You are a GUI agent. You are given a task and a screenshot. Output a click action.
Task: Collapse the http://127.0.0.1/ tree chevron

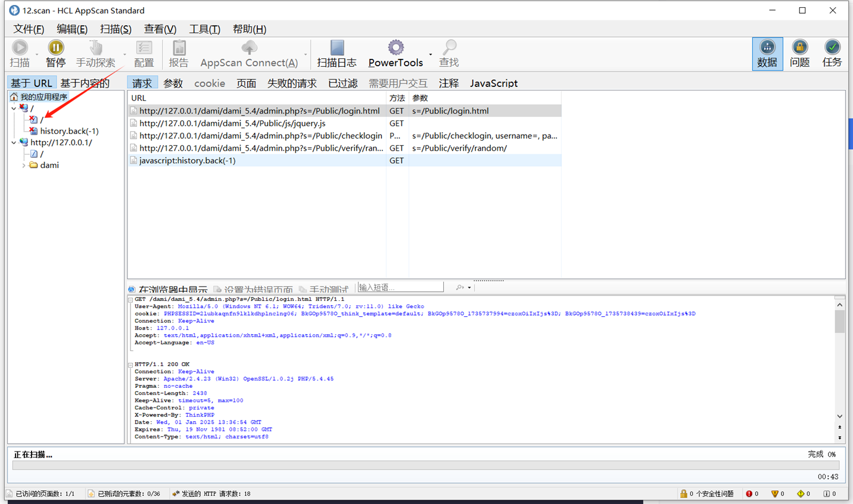pyautogui.click(x=14, y=142)
